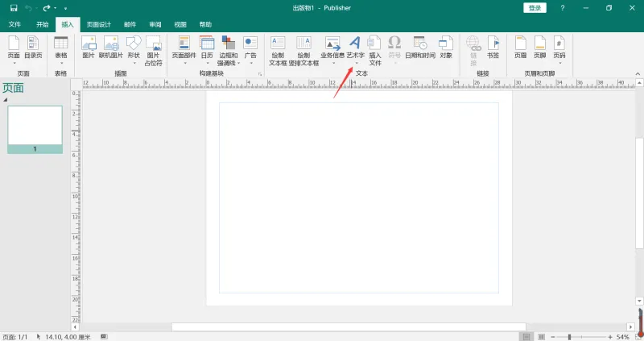Click the zoom slider handle
This screenshot has height=341, width=644.
pos(569,337)
